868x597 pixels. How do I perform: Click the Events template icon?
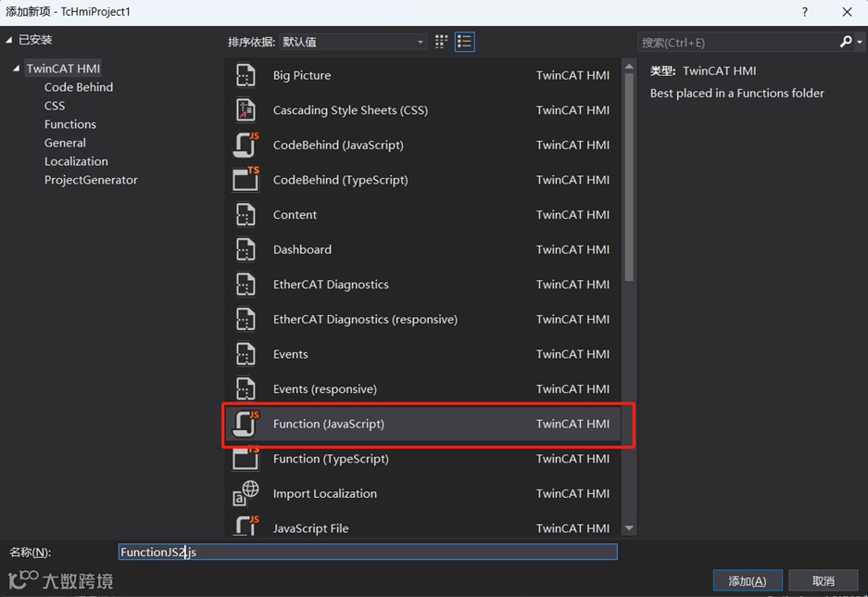245,354
